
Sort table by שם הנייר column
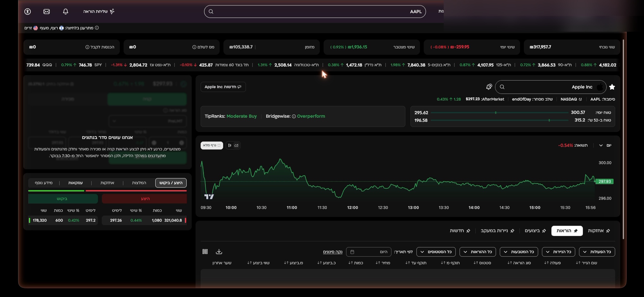point(586,263)
